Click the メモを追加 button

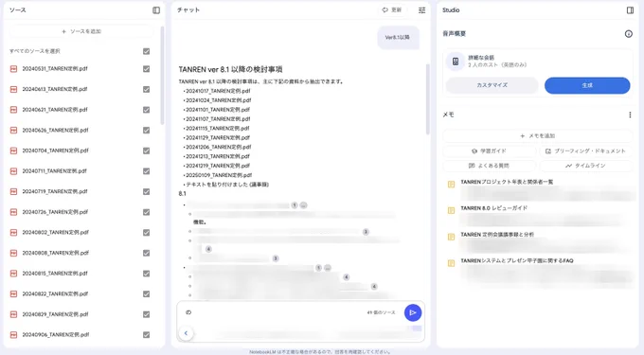click(537, 135)
